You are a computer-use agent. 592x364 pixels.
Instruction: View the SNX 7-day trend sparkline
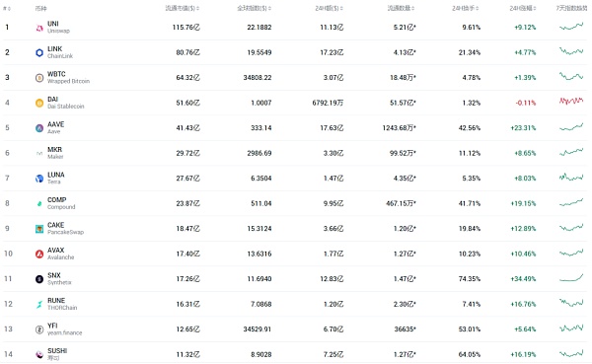pyautogui.click(x=571, y=278)
